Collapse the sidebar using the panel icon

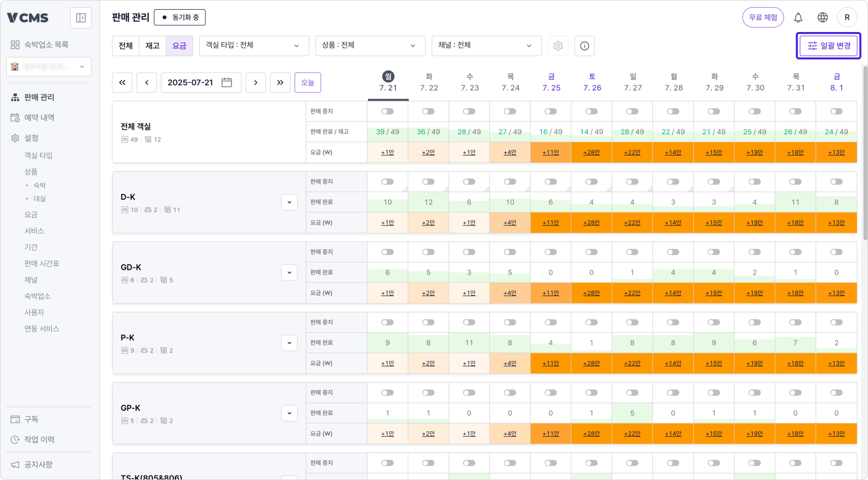pyautogui.click(x=81, y=18)
